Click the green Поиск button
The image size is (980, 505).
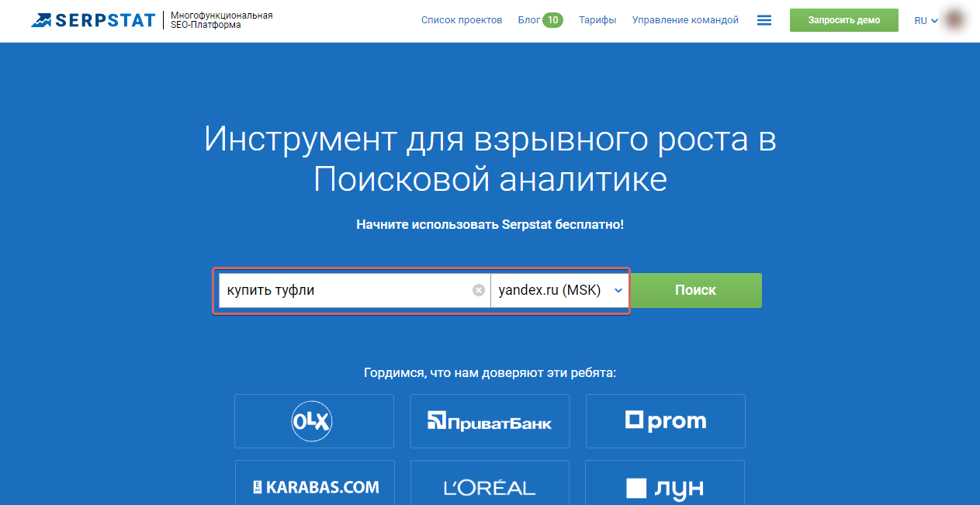click(x=695, y=290)
